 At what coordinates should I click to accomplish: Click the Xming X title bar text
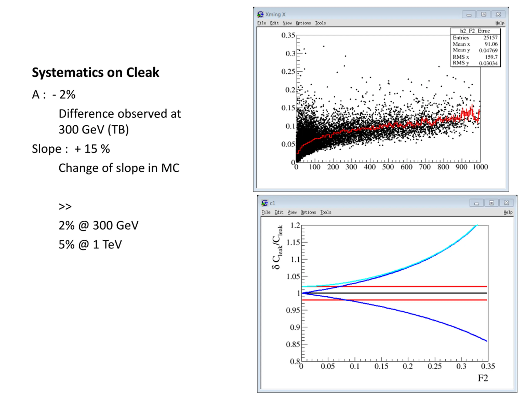(275, 14)
